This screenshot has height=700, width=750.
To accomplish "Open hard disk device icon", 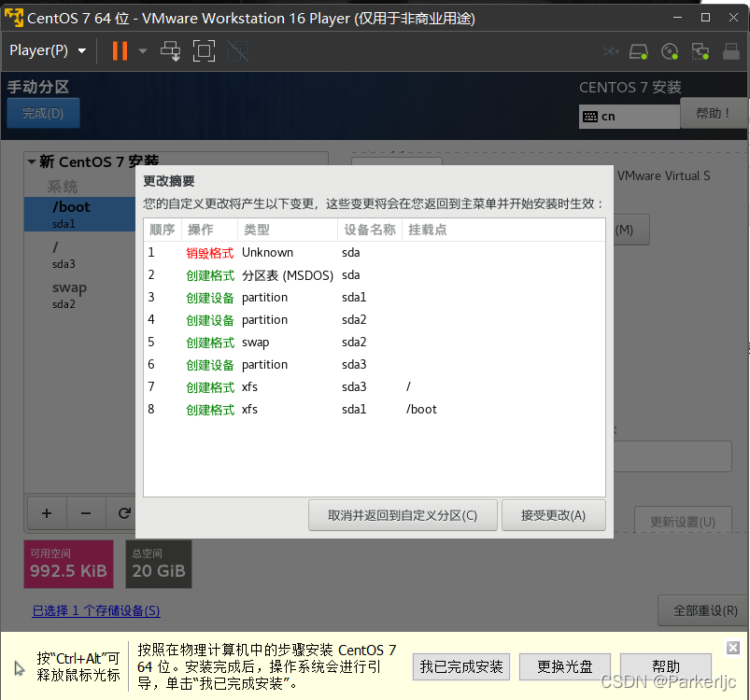I will point(639,51).
